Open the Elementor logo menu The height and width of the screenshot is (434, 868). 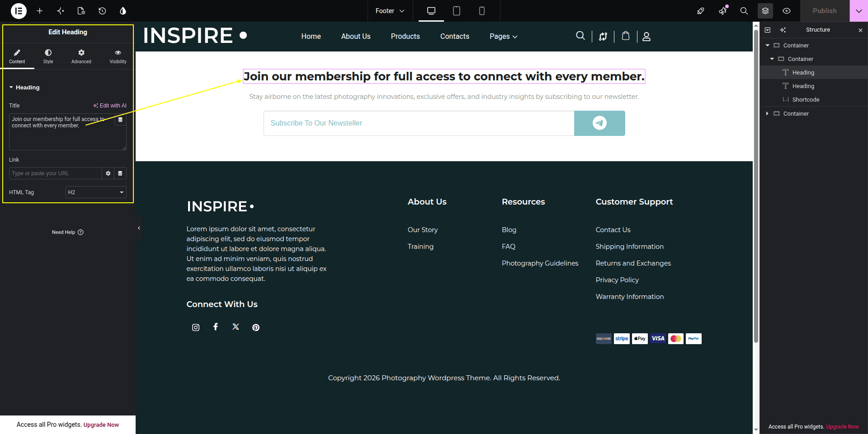point(19,11)
